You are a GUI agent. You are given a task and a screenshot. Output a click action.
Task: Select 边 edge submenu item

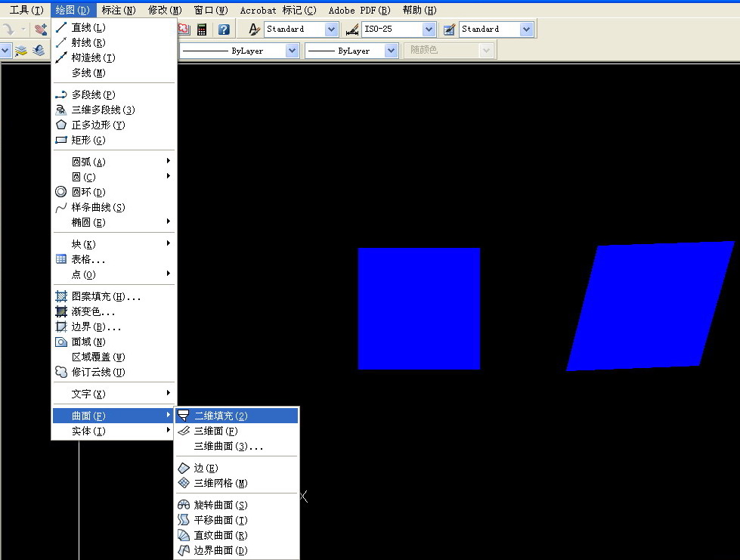click(x=237, y=468)
